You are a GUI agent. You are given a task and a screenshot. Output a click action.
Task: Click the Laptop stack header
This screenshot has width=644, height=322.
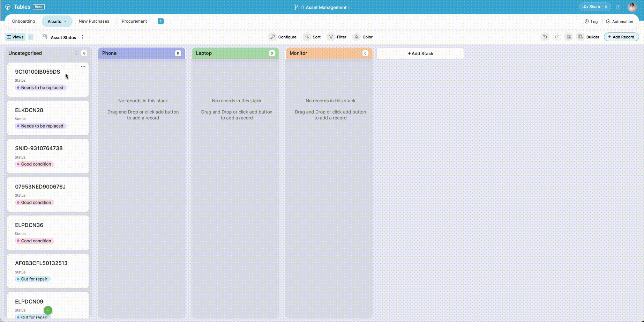[x=235, y=53]
